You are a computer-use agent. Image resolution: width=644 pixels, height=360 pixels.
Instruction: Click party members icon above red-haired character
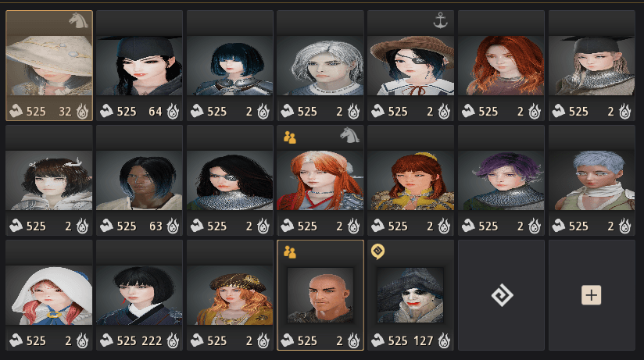(x=289, y=137)
